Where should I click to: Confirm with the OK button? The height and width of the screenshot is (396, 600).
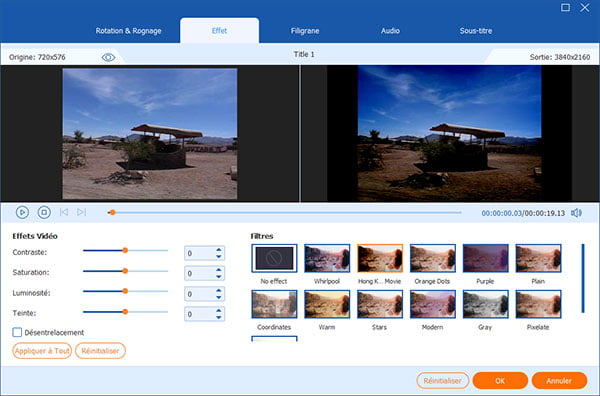click(500, 380)
